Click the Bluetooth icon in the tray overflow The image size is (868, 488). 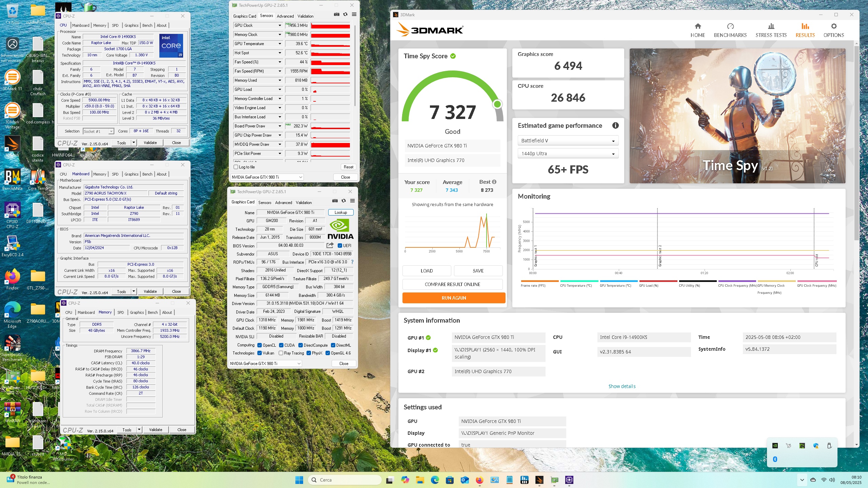click(x=775, y=459)
